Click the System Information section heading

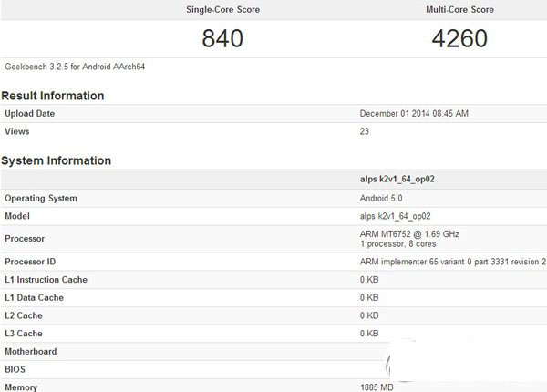tap(57, 160)
